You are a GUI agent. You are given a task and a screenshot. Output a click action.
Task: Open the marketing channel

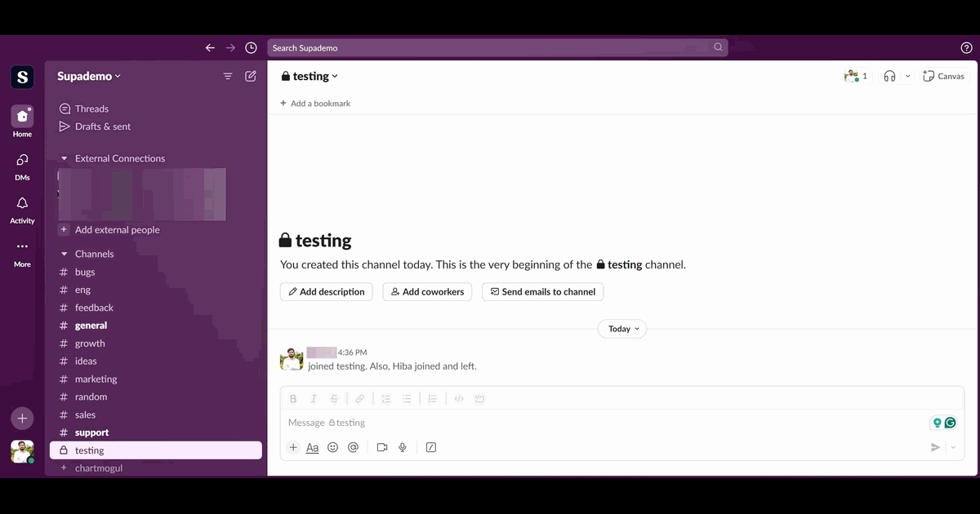(x=155, y=379)
